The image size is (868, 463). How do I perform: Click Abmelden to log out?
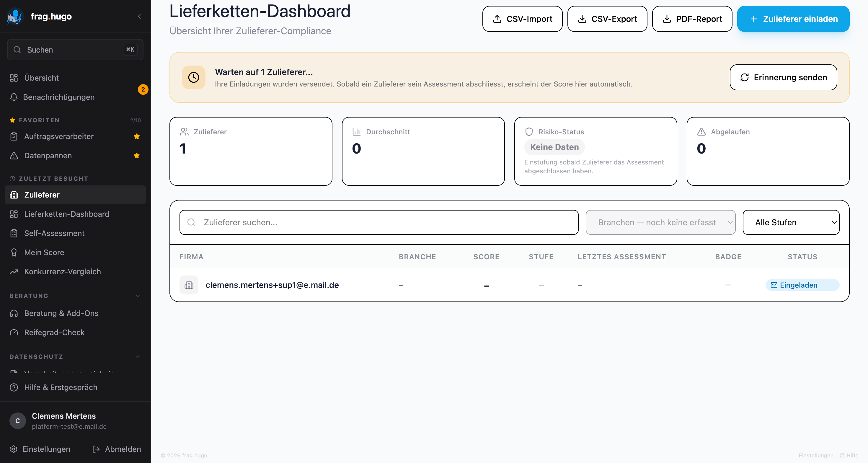pos(117,449)
